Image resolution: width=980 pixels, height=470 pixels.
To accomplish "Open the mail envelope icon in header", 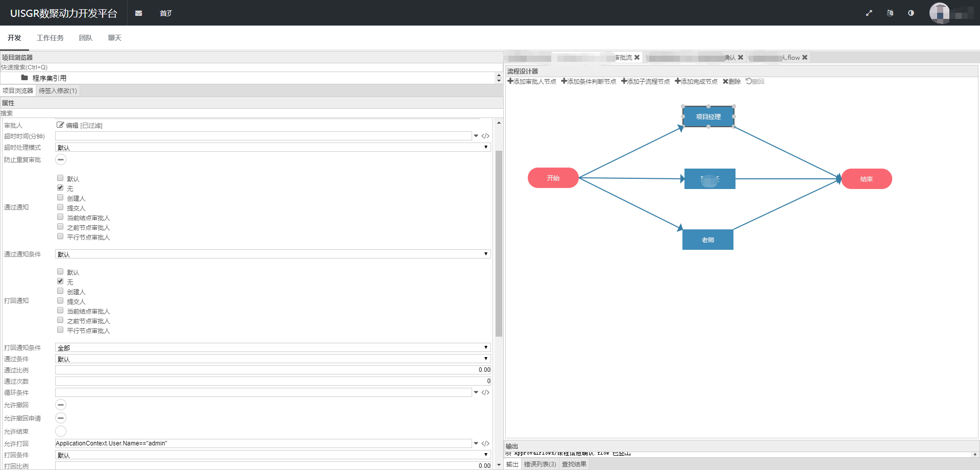I will (138, 13).
